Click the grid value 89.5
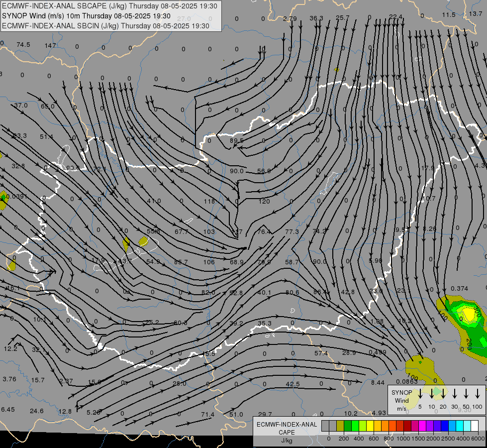The width and height of the screenshot is (487, 448). [237, 140]
